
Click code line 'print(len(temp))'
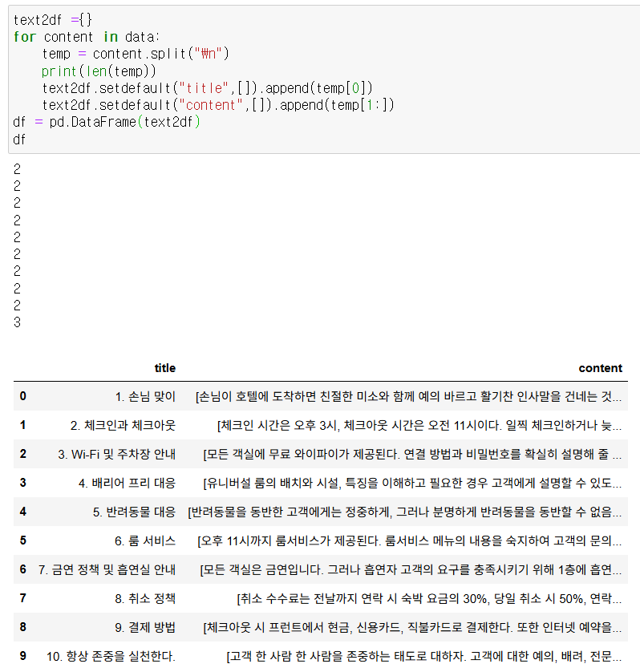coord(99,71)
